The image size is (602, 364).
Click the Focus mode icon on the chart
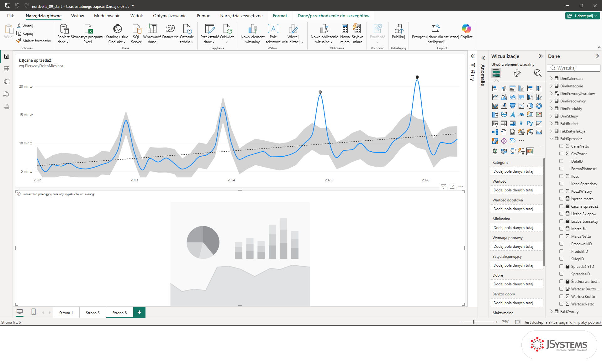(452, 186)
